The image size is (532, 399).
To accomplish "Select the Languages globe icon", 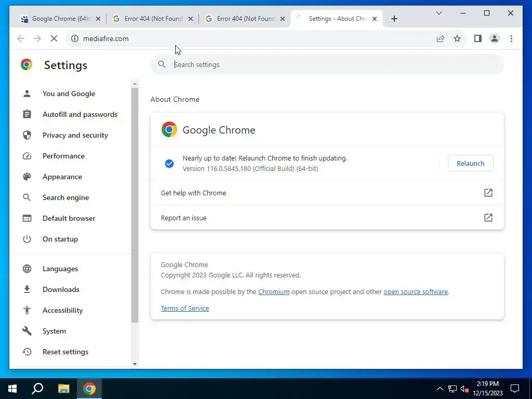I will point(27,269).
